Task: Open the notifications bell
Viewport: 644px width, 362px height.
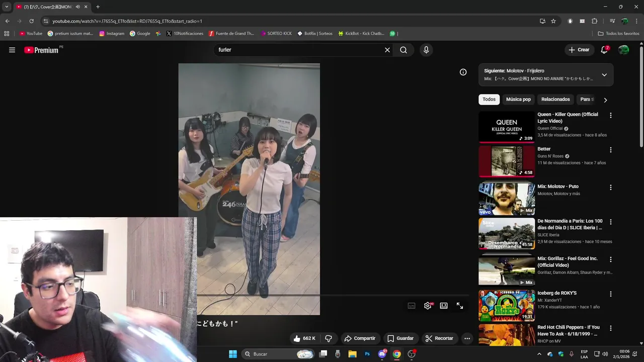Action: coord(604,50)
